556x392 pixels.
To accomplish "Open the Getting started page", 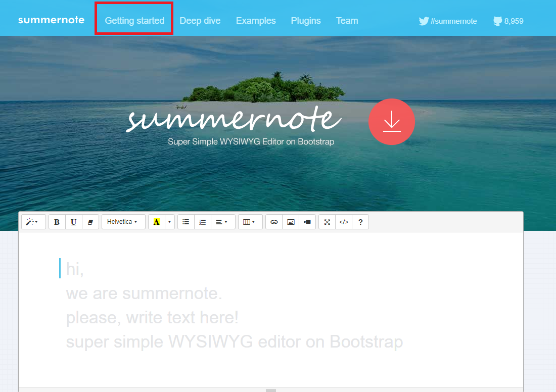I will (134, 21).
